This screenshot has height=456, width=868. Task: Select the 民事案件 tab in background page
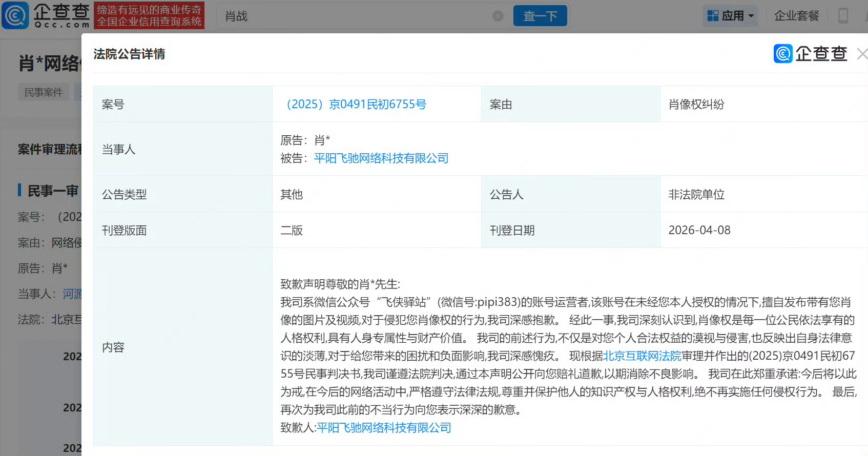tap(44, 92)
